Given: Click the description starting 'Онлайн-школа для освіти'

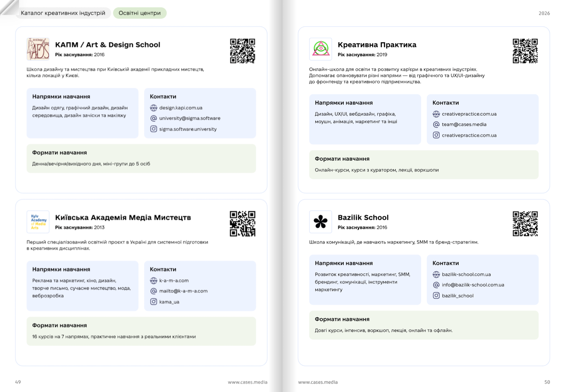Looking at the screenshot, I should point(397,75).
